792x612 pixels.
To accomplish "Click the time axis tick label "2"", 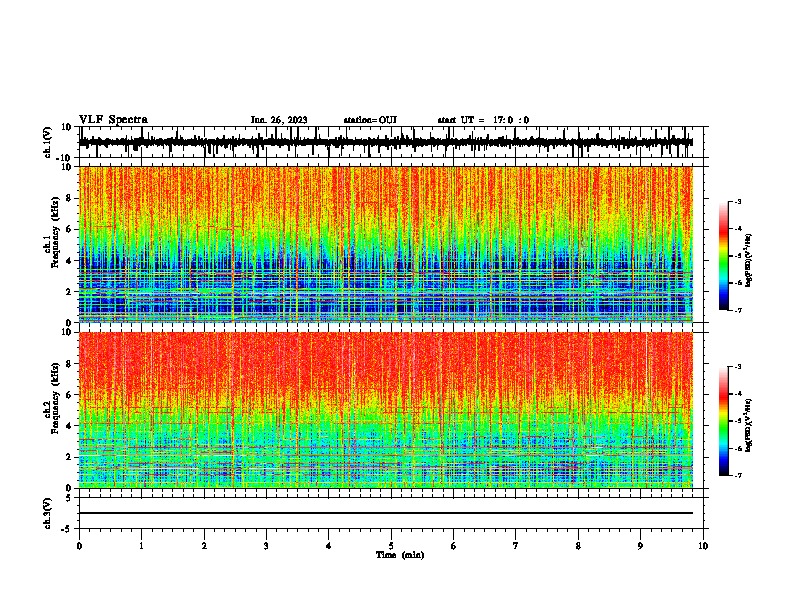I will [204, 546].
